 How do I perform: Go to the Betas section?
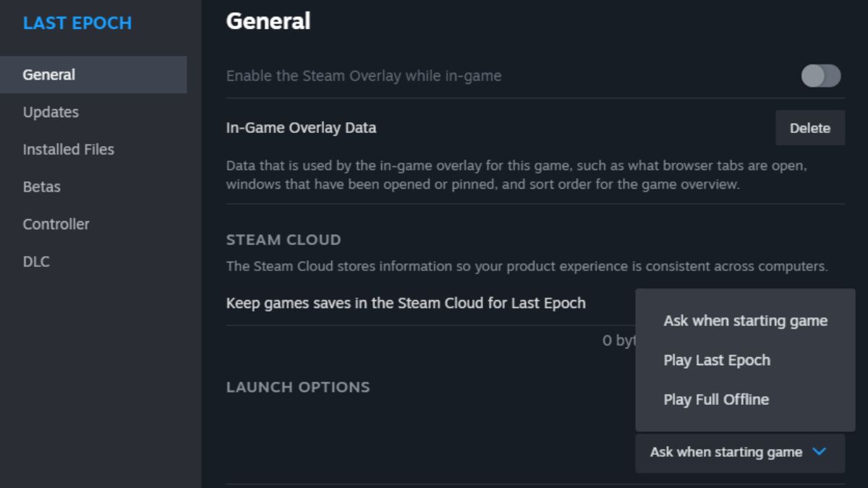(x=42, y=187)
